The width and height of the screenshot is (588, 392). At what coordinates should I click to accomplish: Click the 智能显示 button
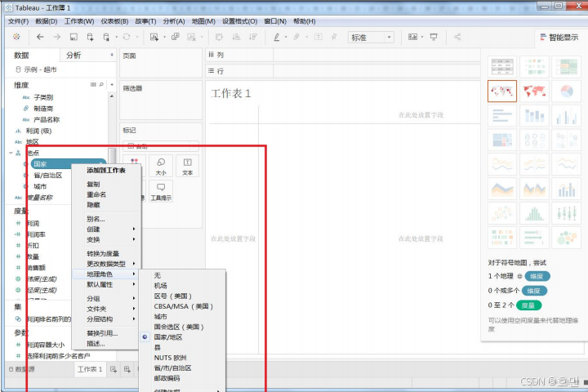pos(559,37)
